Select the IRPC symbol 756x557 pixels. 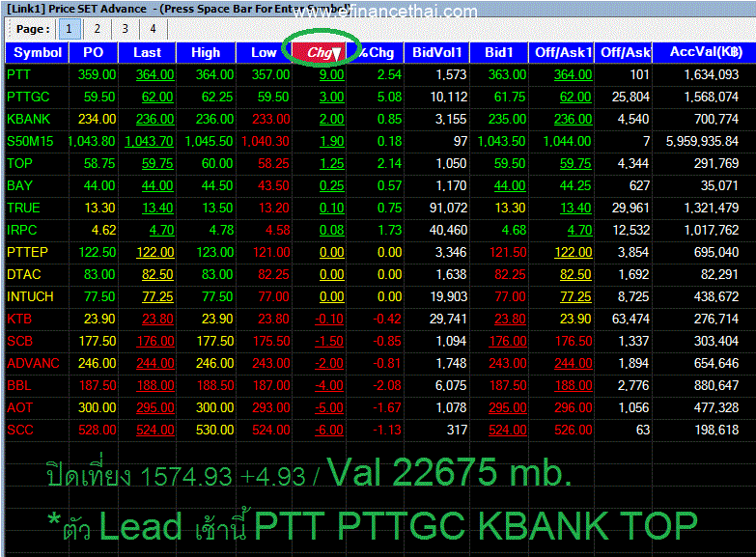click(x=21, y=230)
